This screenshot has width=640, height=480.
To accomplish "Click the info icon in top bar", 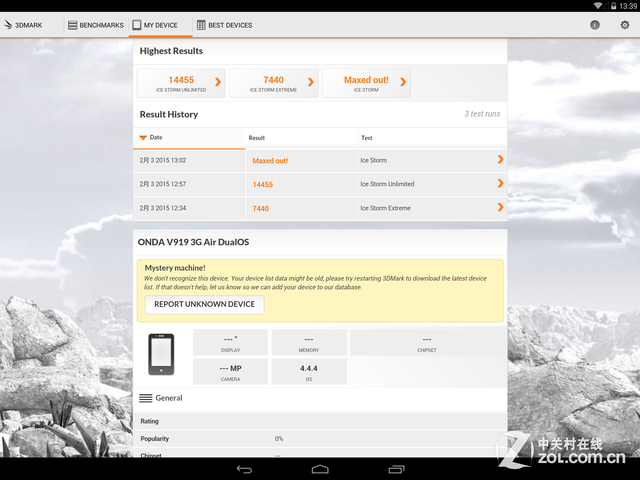I will 595,25.
